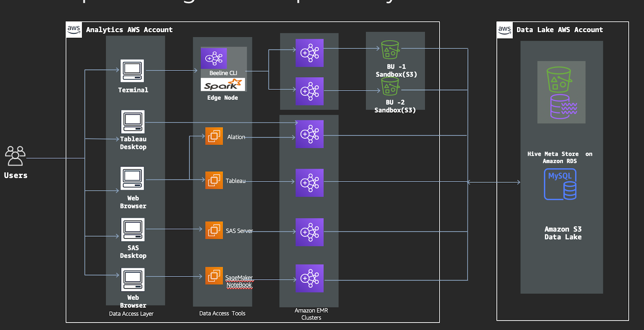644x330 pixels.
Task: Click the Spark logo in Edge Node
Action: coord(223,85)
